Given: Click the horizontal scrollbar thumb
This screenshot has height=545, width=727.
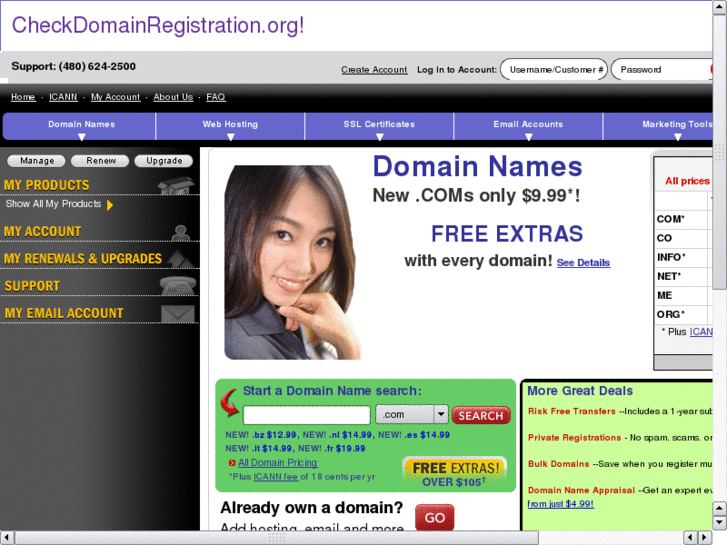Looking at the screenshot, I should point(277,538).
